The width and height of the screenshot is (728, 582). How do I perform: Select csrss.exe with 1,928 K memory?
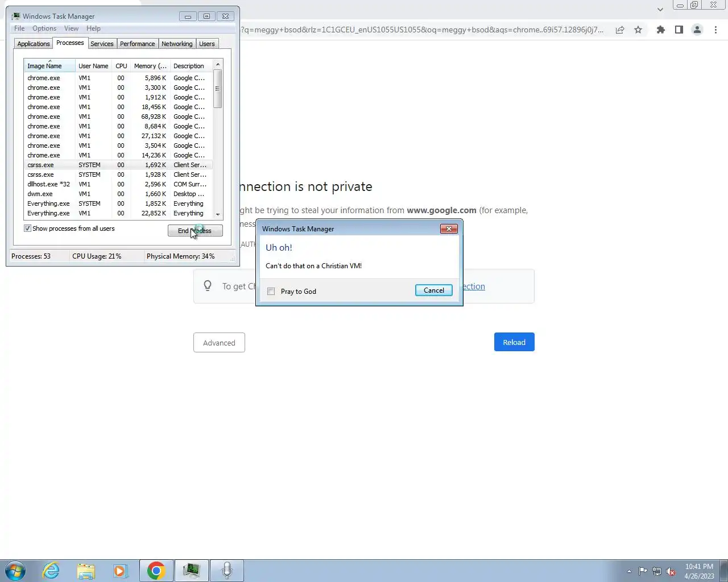point(118,174)
